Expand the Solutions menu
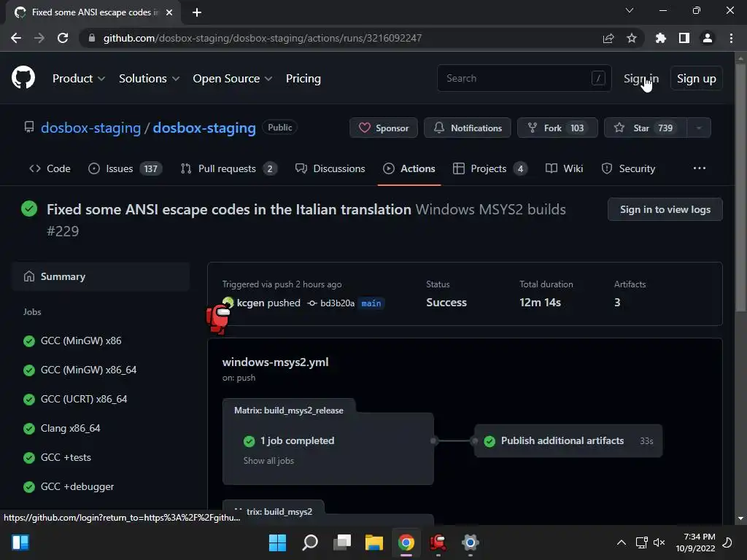This screenshot has height=560, width=747. point(149,79)
